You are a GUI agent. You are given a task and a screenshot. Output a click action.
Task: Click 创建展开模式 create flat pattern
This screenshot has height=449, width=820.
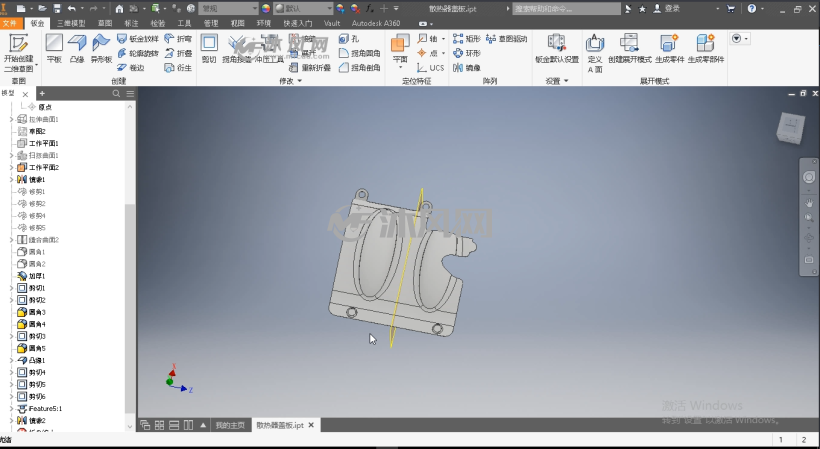[630, 49]
